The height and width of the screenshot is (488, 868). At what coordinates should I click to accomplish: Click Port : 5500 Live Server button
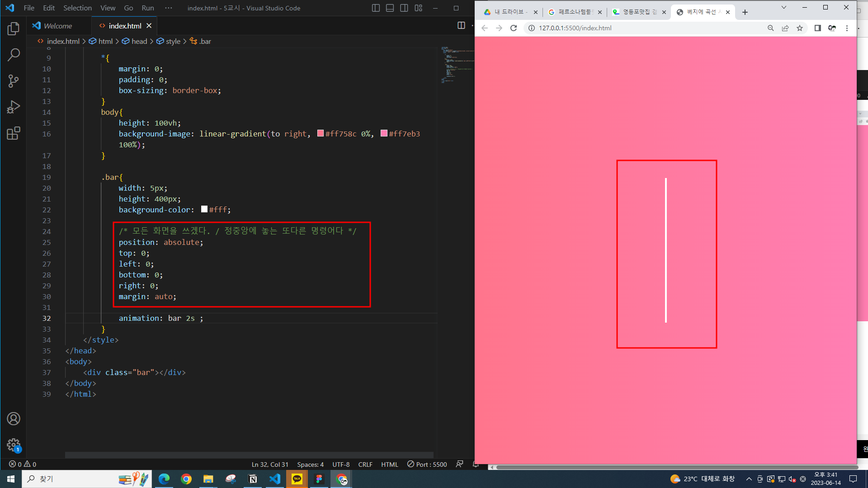(427, 464)
